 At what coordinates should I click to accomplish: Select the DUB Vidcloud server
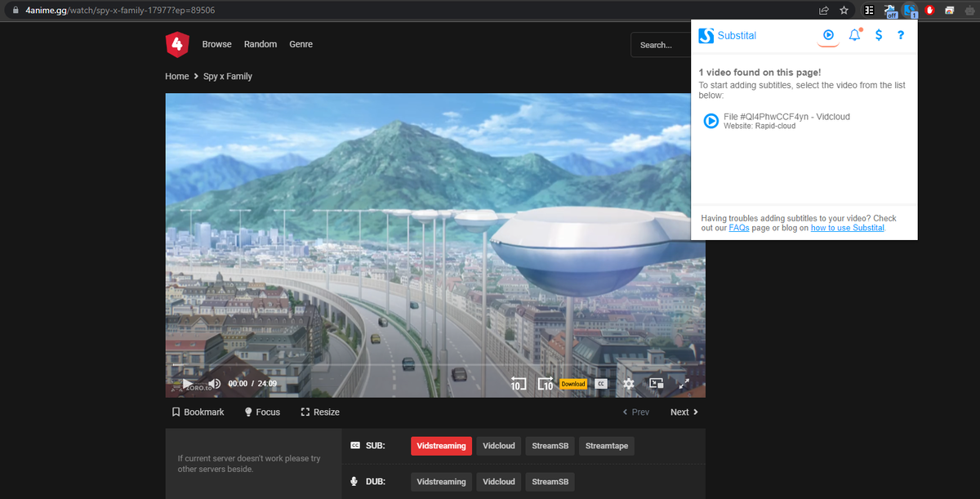499,482
